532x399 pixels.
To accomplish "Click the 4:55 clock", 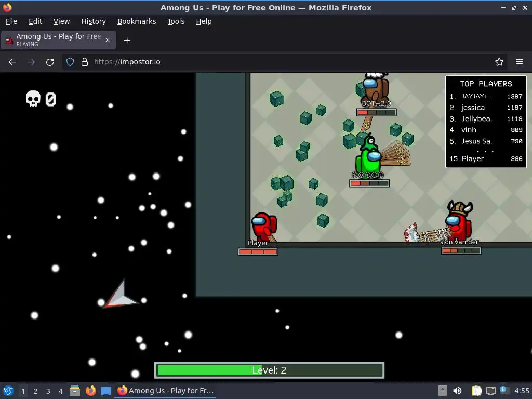I will 522,391.
